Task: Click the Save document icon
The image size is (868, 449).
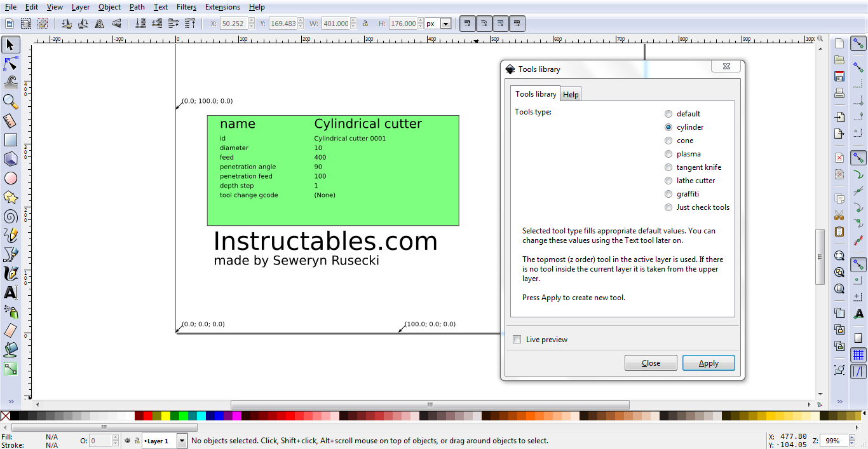Action: pyautogui.click(x=839, y=76)
